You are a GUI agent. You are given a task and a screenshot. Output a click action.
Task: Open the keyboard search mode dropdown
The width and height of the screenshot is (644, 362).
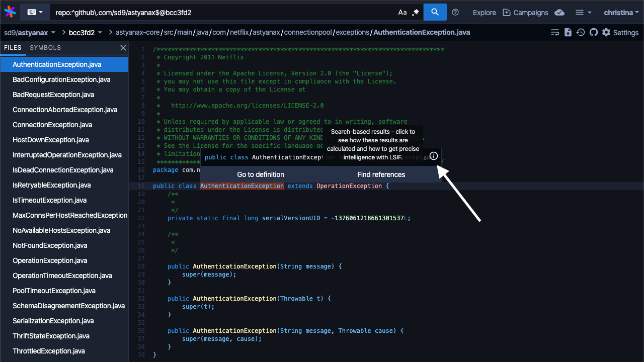[x=35, y=12]
